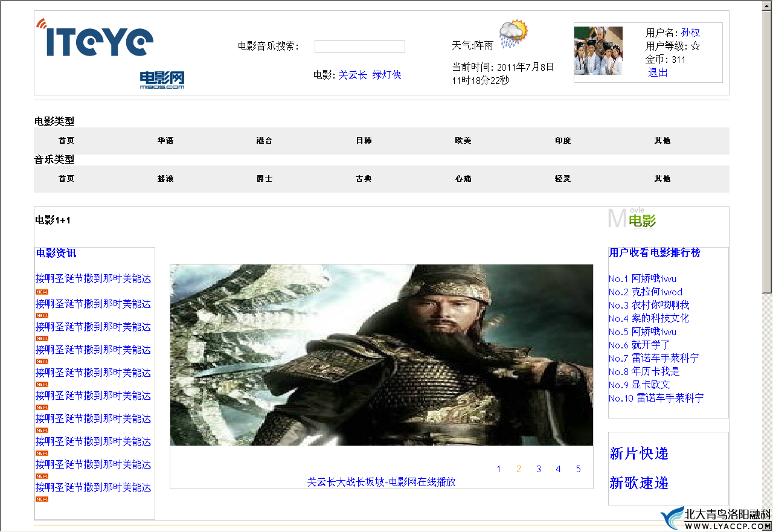This screenshot has width=773, height=532.
Task: Switch to slide 3 of the carousel
Action: pos(539,469)
